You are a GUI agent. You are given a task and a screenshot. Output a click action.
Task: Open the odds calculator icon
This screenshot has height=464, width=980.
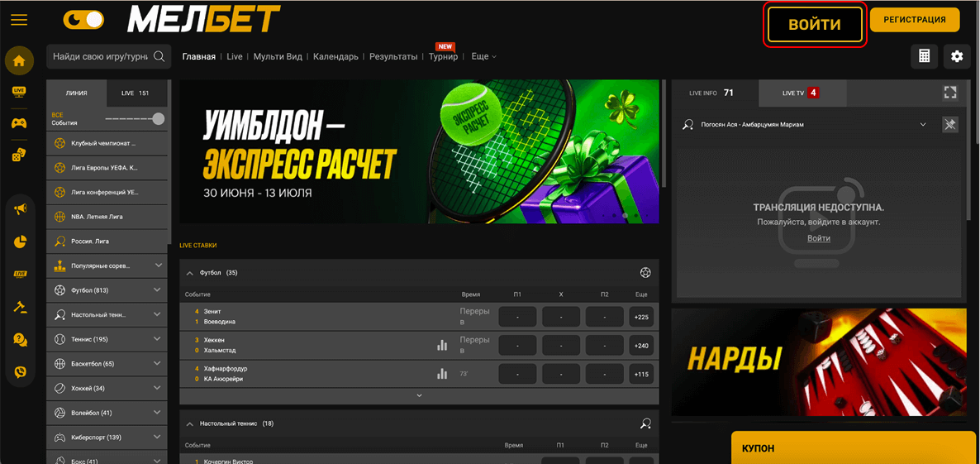(924, 56)
